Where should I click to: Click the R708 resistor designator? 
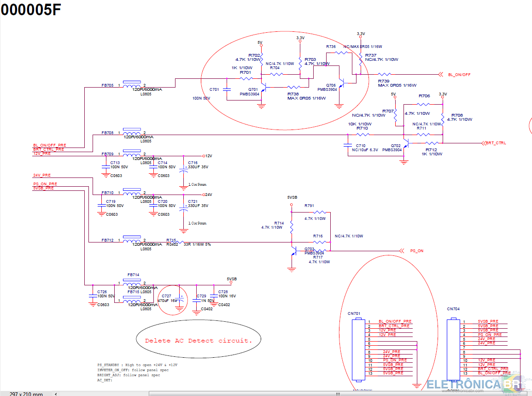click(x=457, y=115)
